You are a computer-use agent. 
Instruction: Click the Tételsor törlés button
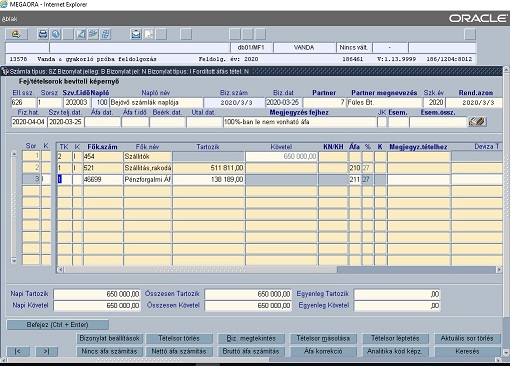[179, 338]
